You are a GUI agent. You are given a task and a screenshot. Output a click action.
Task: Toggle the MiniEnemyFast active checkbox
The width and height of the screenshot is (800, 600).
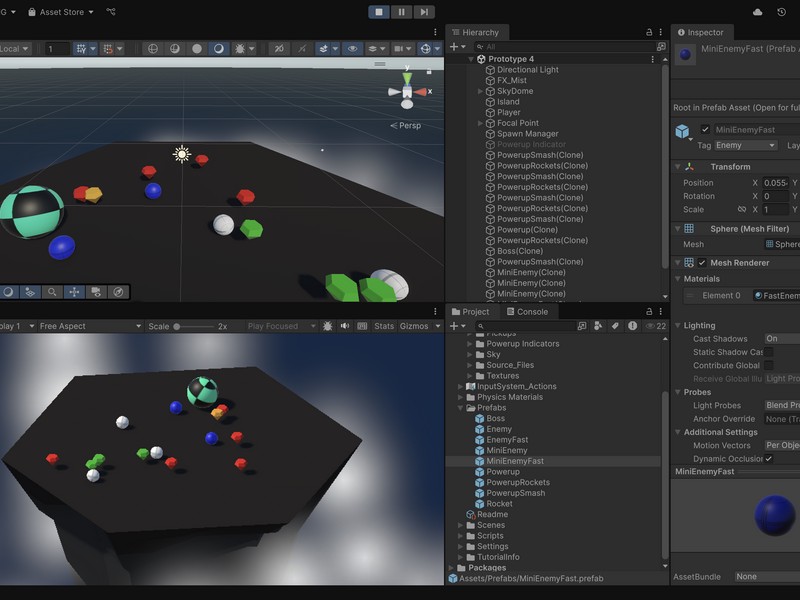pyautogui.click(x=705, y=130)
